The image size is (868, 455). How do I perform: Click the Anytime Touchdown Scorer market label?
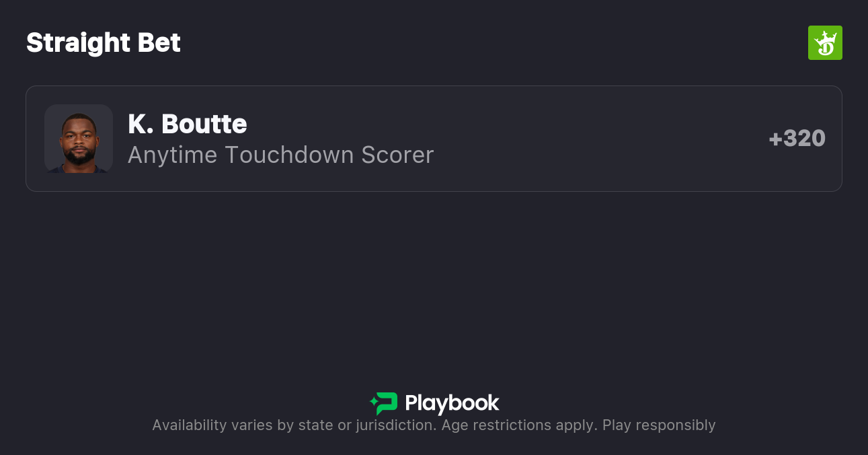click(x=280, y=155)
